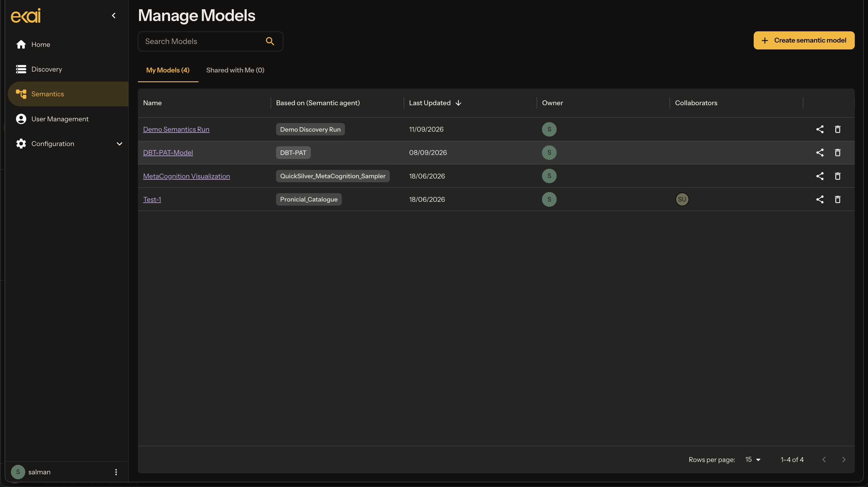Open the rows per page dropdown
The height and width of the screenshot is (487, 868).
tap(753, 459)
